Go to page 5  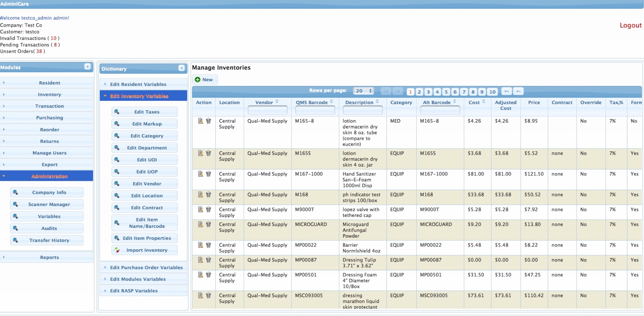446,92
